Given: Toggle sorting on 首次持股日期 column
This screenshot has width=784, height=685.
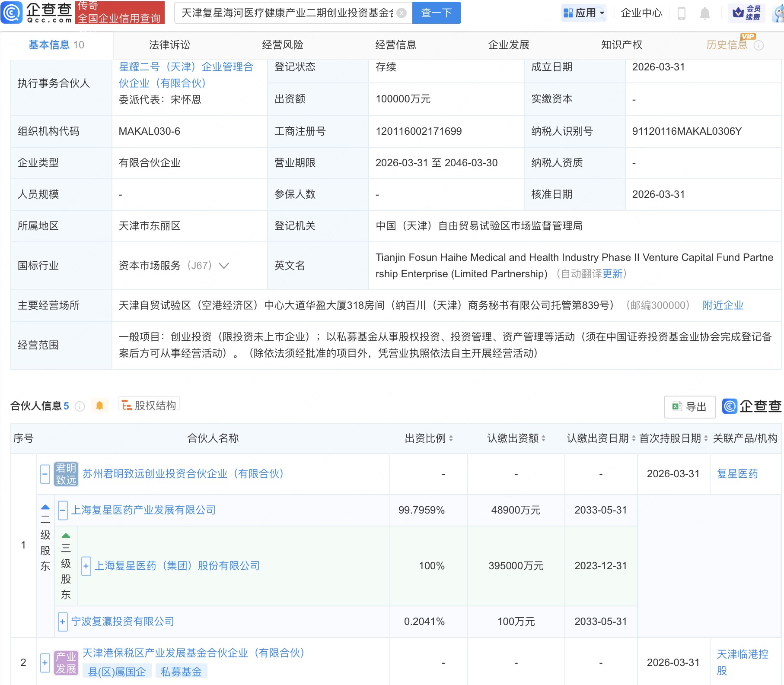Looking at the screenshot, I should [x=706, y=438].
